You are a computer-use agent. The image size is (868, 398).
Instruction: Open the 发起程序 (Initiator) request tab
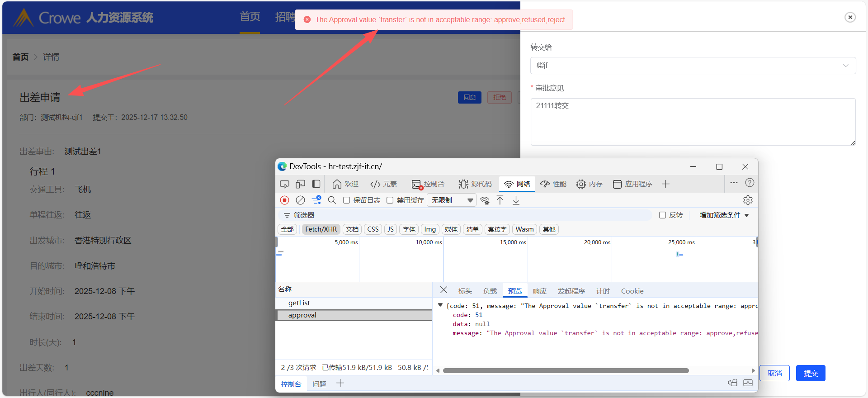[x=571, y=291]
